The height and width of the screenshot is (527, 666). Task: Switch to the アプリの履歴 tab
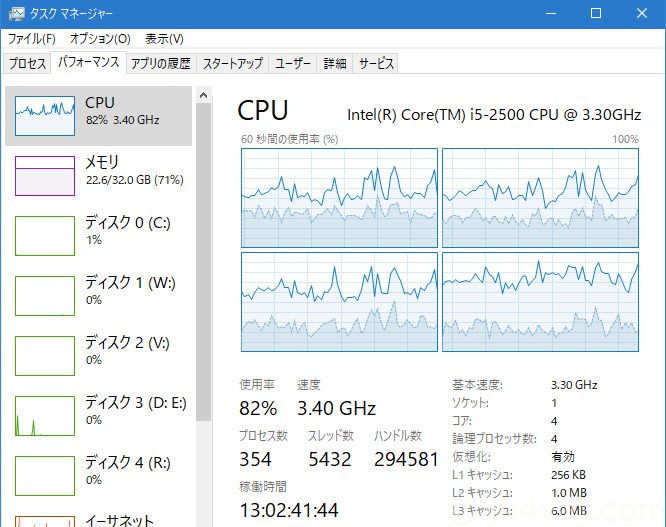[x=161, y=63]
